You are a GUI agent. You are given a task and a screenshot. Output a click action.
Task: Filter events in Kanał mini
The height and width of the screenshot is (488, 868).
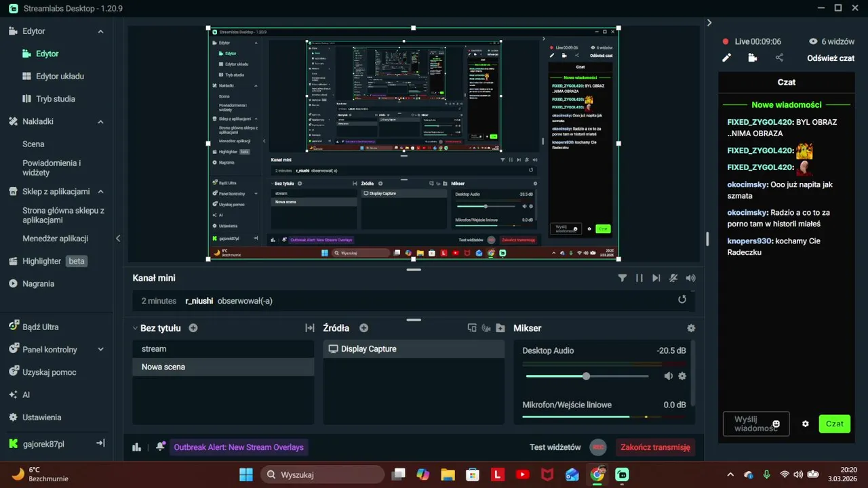[x=623, y=278]
